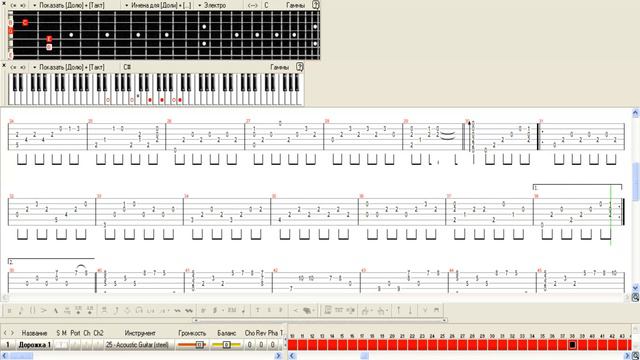The height and width of the screenshot is (360, 640).
Task: Apply upstroke arrow effect
Action: tap(398, 310)
